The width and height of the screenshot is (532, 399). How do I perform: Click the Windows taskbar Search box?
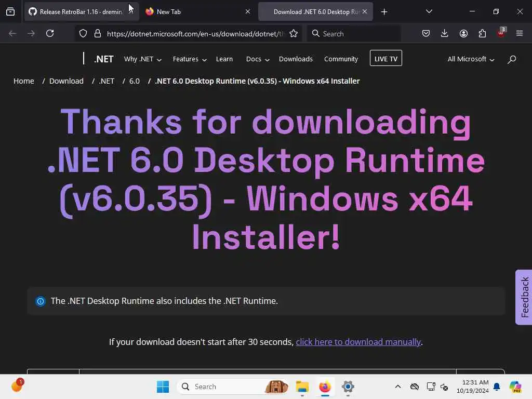click(x=233, y=387)
